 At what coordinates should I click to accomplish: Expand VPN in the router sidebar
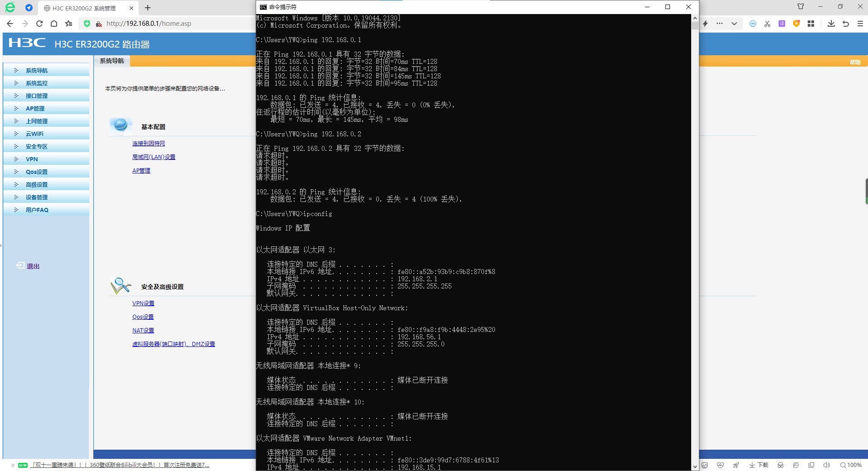click(x=46, y=159)
